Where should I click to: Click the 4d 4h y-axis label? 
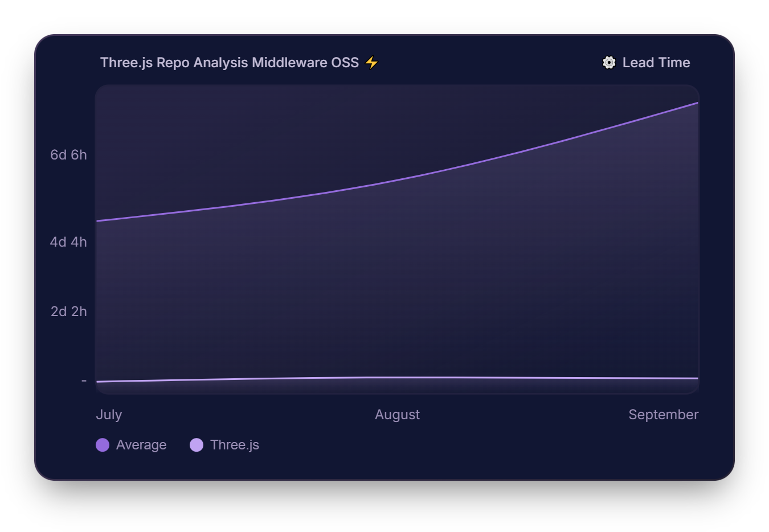68,242
